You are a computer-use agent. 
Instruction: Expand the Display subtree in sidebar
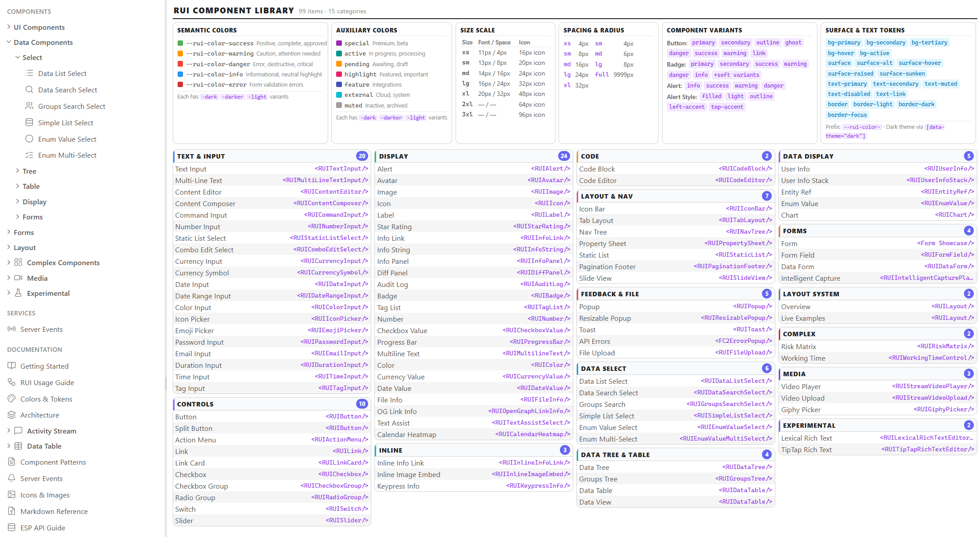(17, 202)
